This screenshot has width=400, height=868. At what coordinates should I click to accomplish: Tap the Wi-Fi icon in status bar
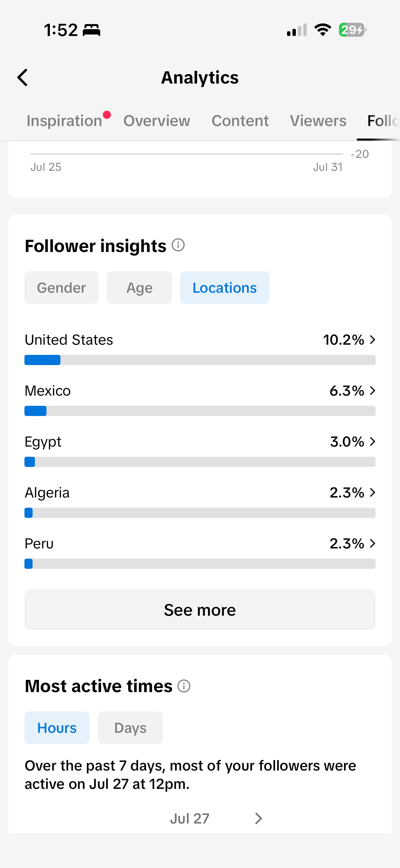coord(323,30)
